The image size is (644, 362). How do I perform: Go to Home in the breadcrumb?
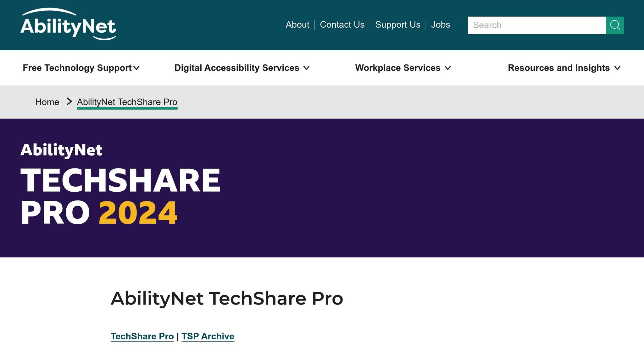[47, 102]
